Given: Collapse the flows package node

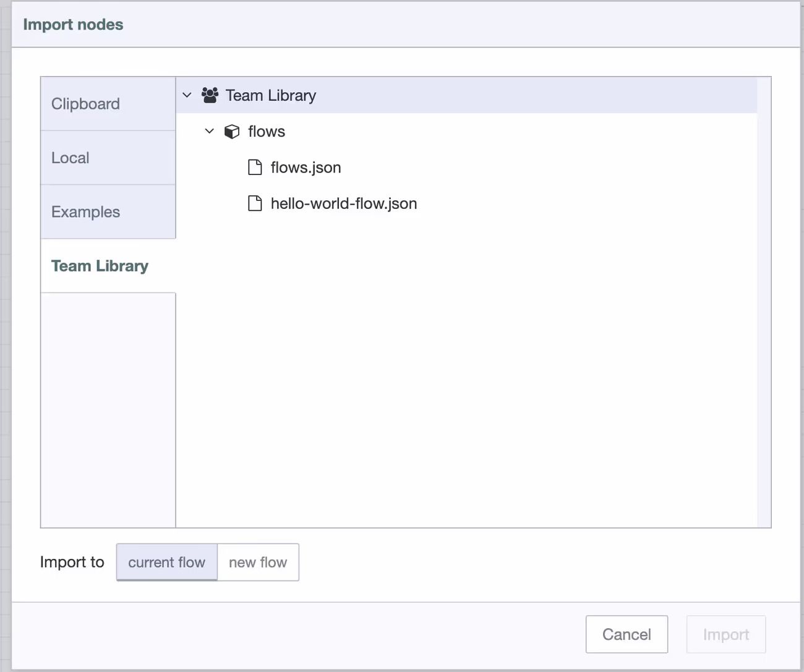Looking at the screenshot, I should coord(209,131).
